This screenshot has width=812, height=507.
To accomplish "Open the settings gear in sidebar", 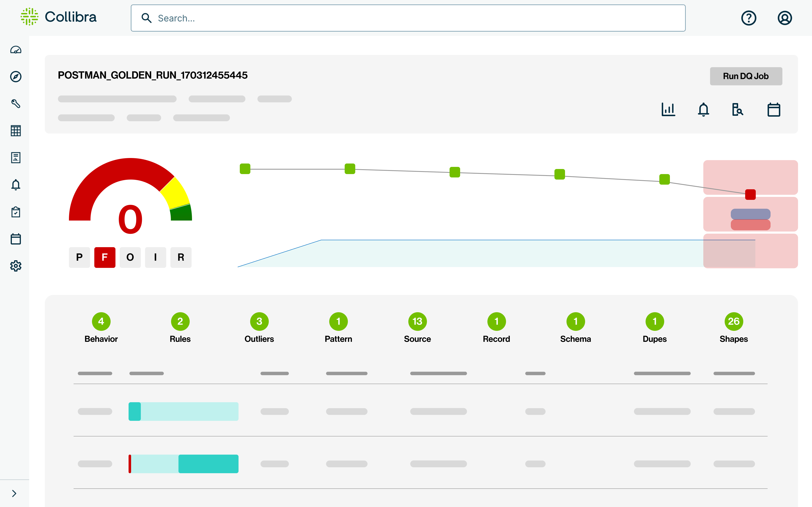I will (16, 266).
